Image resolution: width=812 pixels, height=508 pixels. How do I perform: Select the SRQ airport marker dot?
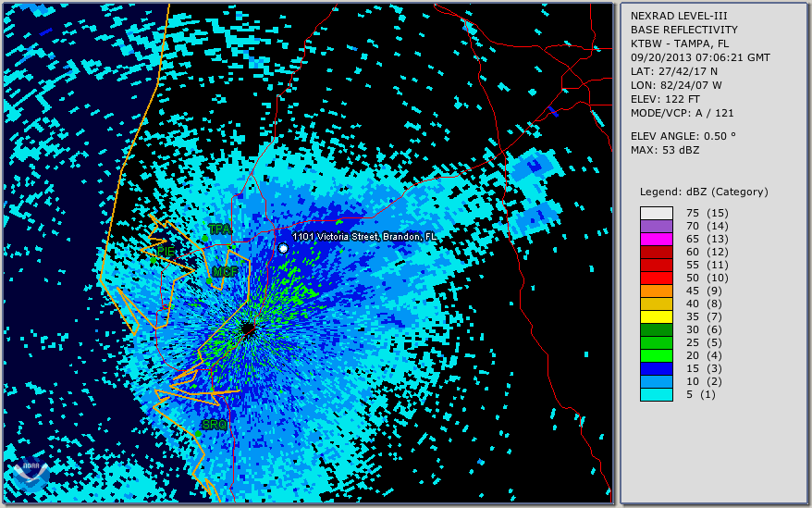[198, 434]
